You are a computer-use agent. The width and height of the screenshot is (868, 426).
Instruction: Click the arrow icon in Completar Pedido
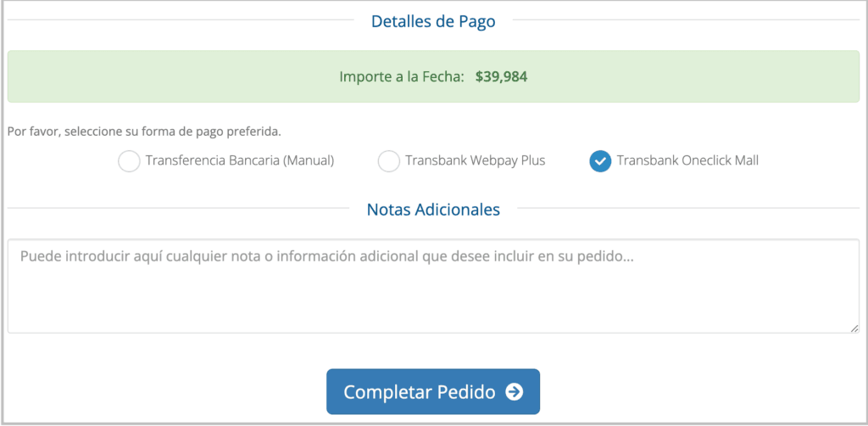[x=514, y=392]
